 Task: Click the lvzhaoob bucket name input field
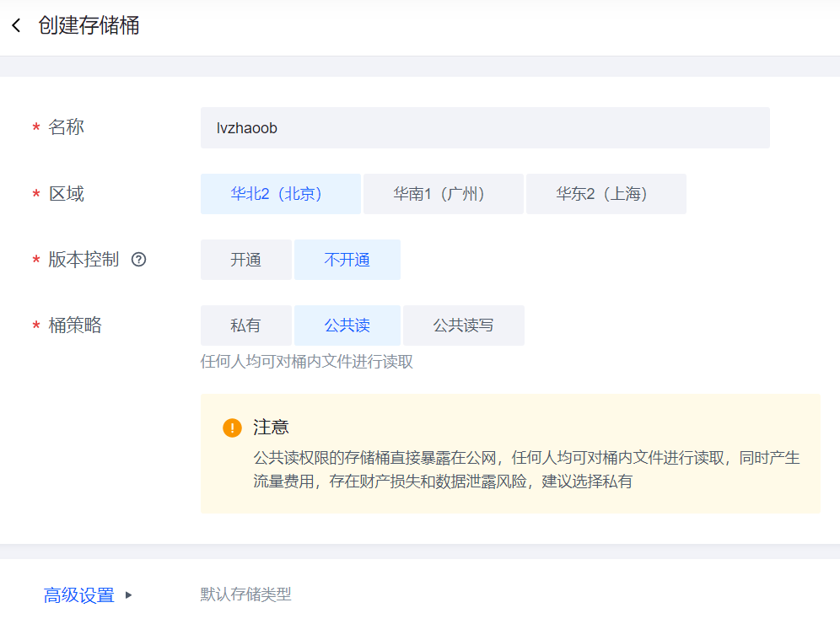(485, 128)
